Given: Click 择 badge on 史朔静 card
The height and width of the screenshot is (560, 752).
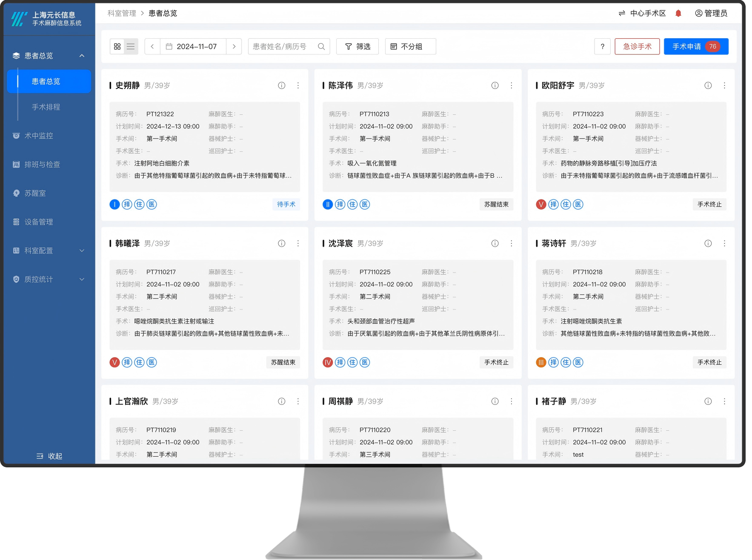Looking at the screenshot, I should coord(127,205).
